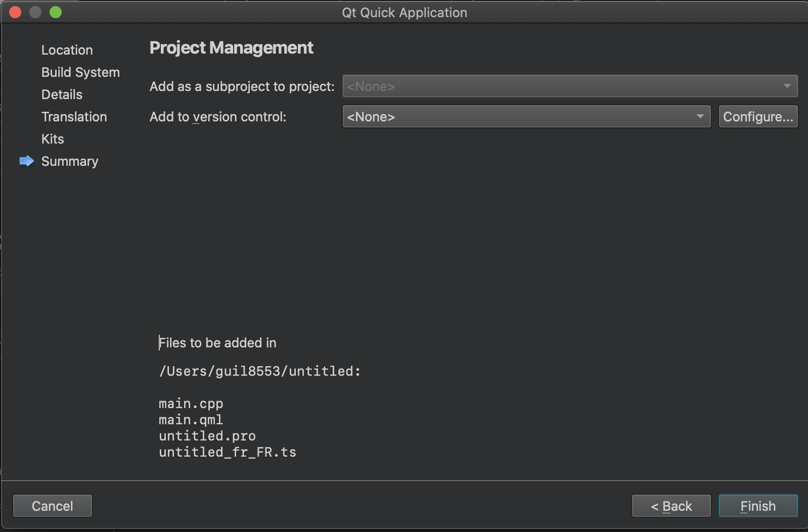Click main.qml in the files list
Viewport: 808px width, 532px height.
click(x=191, y=420)
